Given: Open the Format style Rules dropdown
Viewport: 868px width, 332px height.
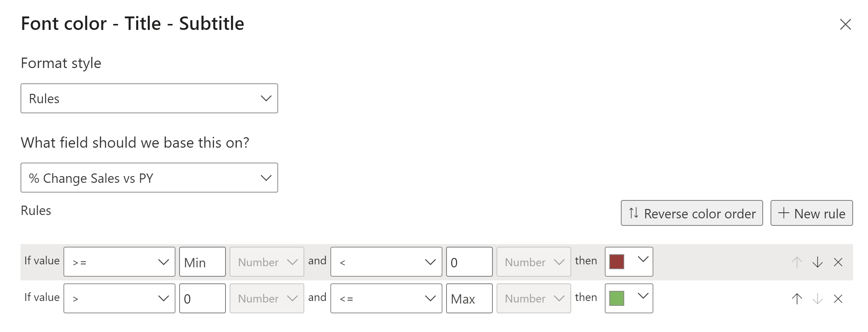Looking at the screenshot, I should 149,98.
